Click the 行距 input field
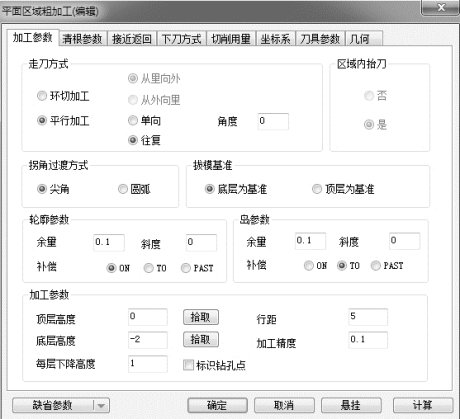 [368, 317]
